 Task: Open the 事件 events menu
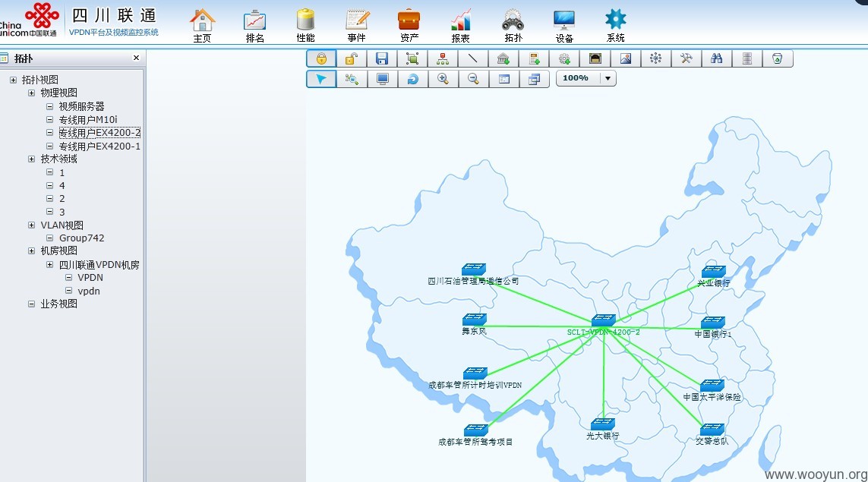click(x=357, y=26)
